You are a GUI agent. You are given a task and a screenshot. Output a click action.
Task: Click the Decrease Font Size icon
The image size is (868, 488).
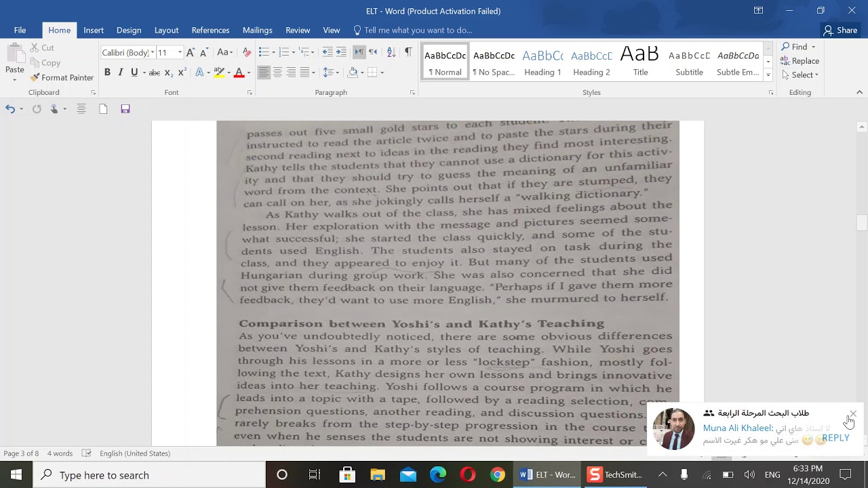tap(203, 52)
